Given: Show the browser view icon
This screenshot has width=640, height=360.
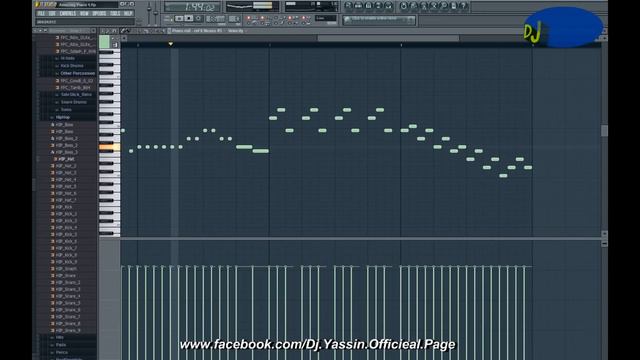Looking at the screenshot, I should tap(378, 6).
